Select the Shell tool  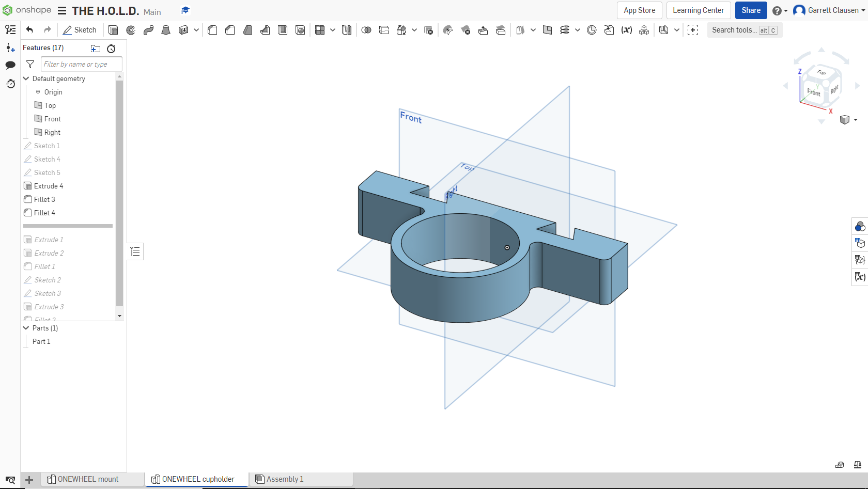pos(283,30)
